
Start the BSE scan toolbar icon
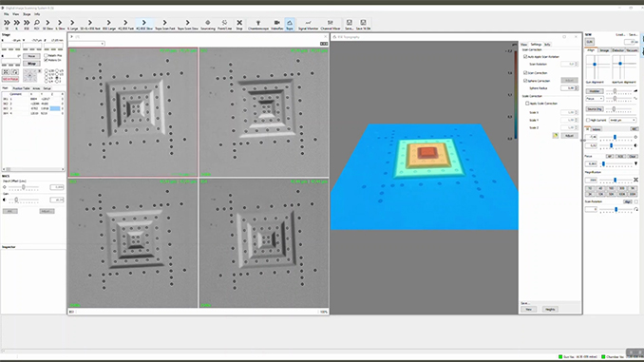(27, 25)
